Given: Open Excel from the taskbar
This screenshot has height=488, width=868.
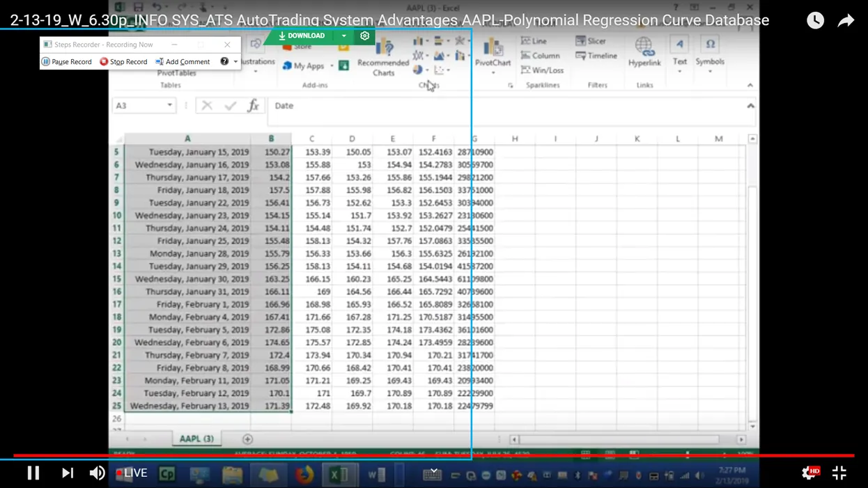Looking at the screenshot, I should point(339,475).
